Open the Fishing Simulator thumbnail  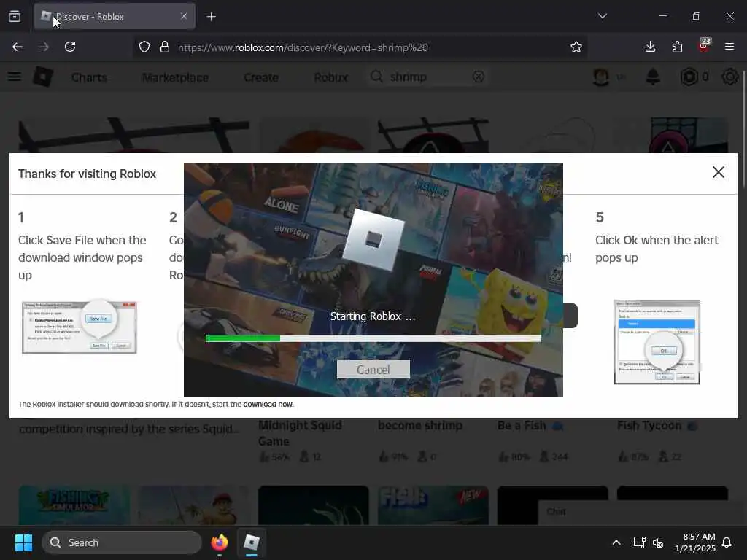pos(74,505)
